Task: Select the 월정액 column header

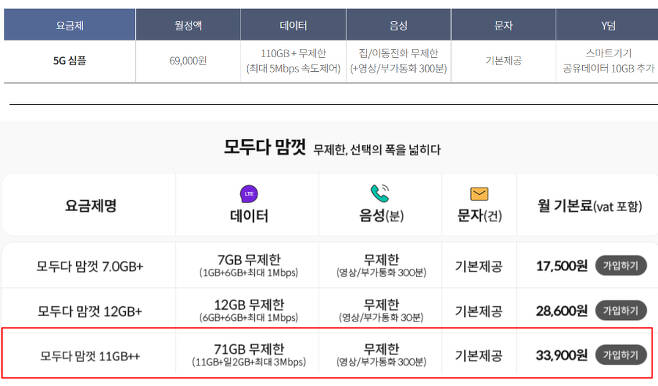Action: click(188, 25)
